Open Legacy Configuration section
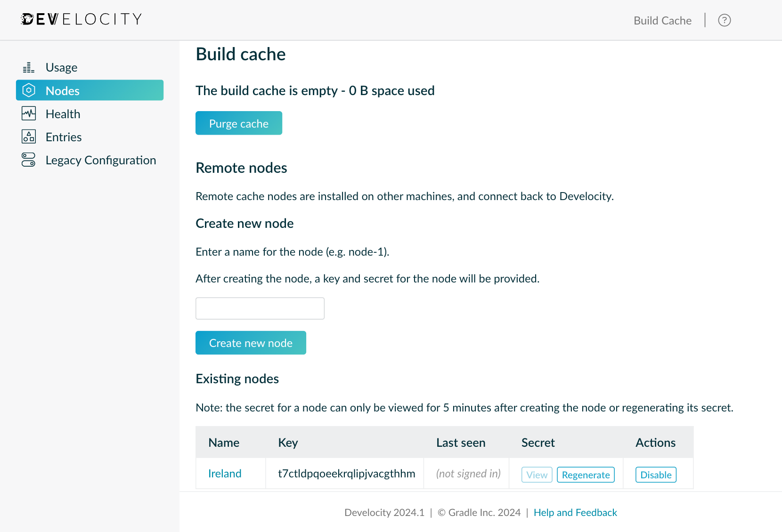782x532 pixels. [x=101, y=160]
